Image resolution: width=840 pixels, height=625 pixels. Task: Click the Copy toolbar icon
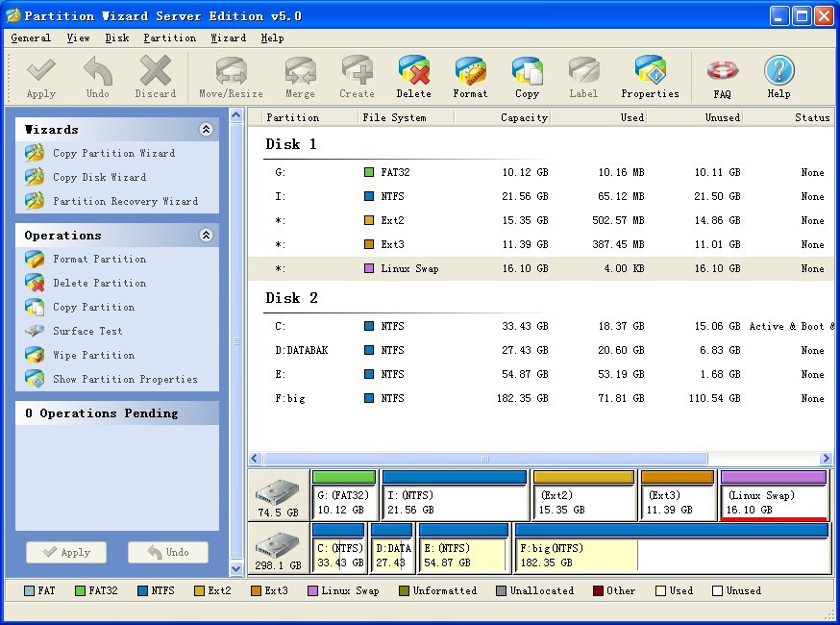527,78
